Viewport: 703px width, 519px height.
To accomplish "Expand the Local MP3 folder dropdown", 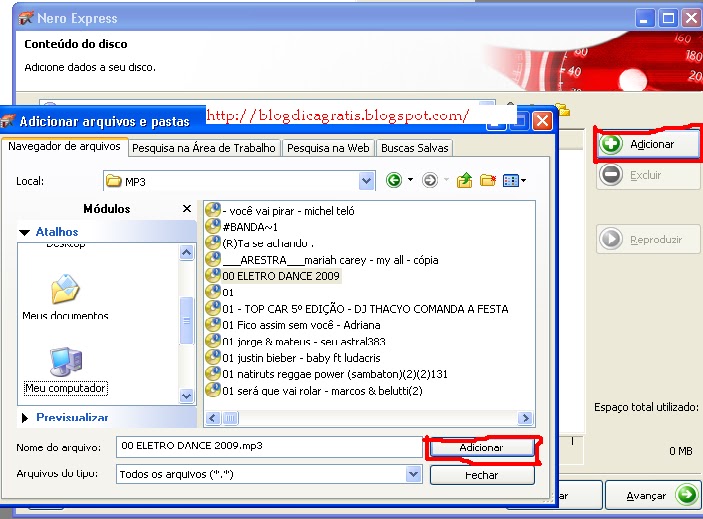I will [367, 181].
